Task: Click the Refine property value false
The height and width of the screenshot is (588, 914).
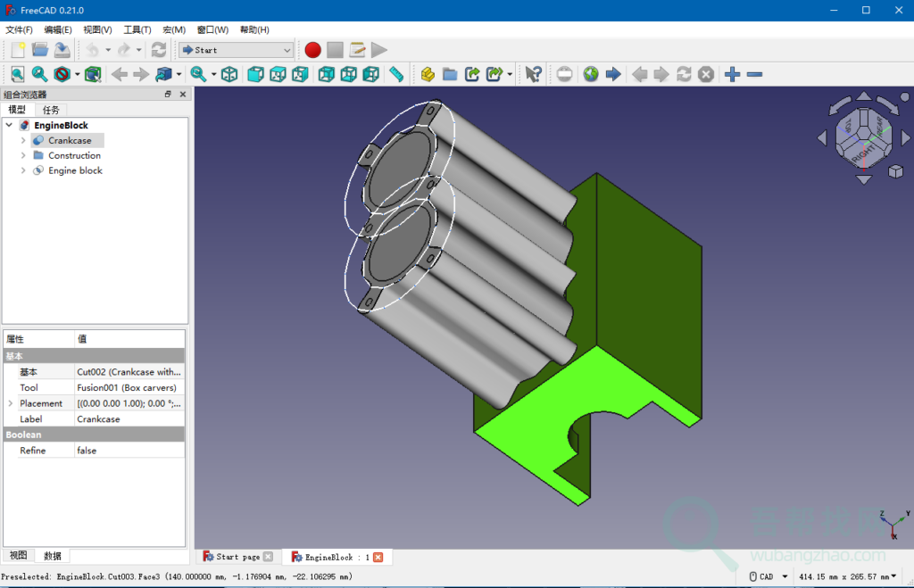Action: point(87,451)
